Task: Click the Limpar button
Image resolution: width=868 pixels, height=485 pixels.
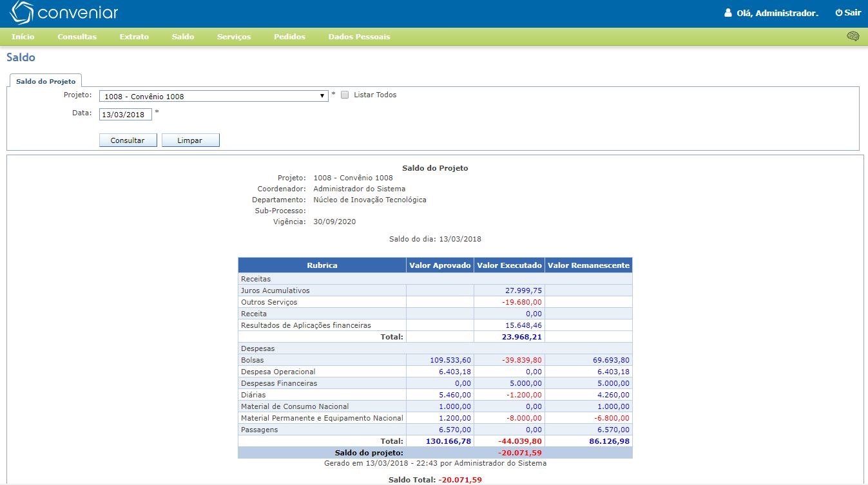Action: [190, 140]
